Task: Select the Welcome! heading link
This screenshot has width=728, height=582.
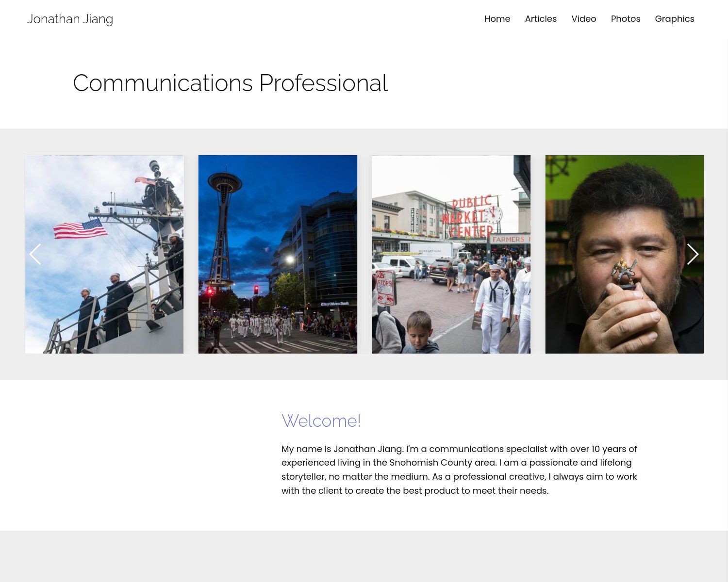Action: (x=321, y=420)
